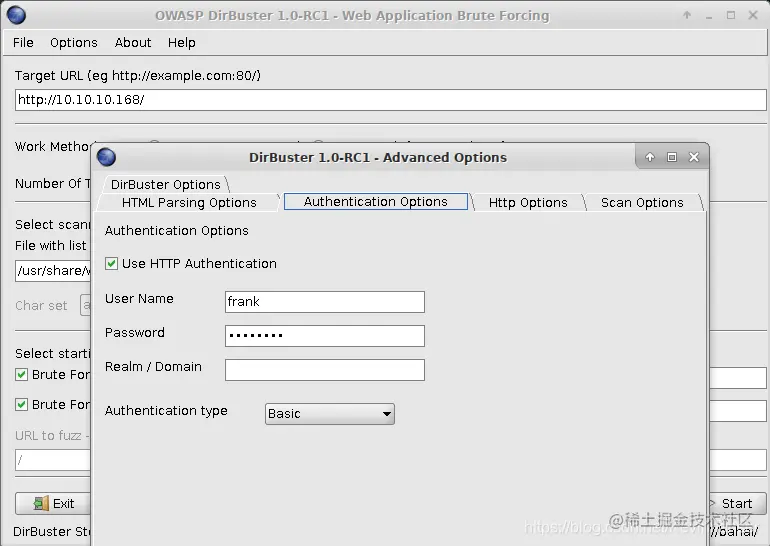Image resolution: width=770 pixels, height=546 pixels.
Task: Click the 'Realm / Domain' label
Action: coord(153,367)
